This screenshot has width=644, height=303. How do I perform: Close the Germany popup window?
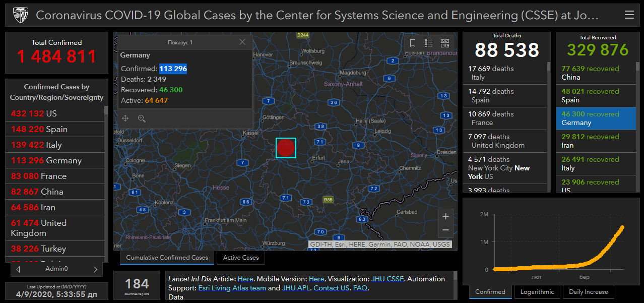[242, 42]
